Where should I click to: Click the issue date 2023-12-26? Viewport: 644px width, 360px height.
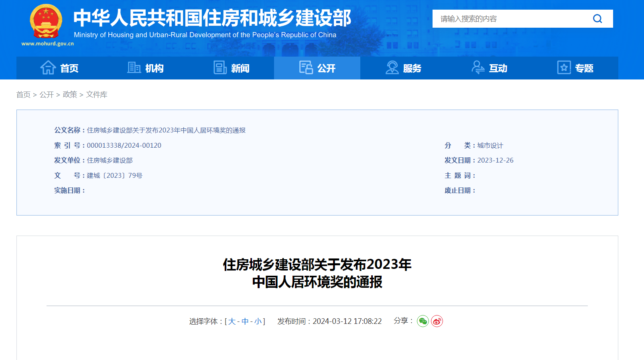[495, 160]
